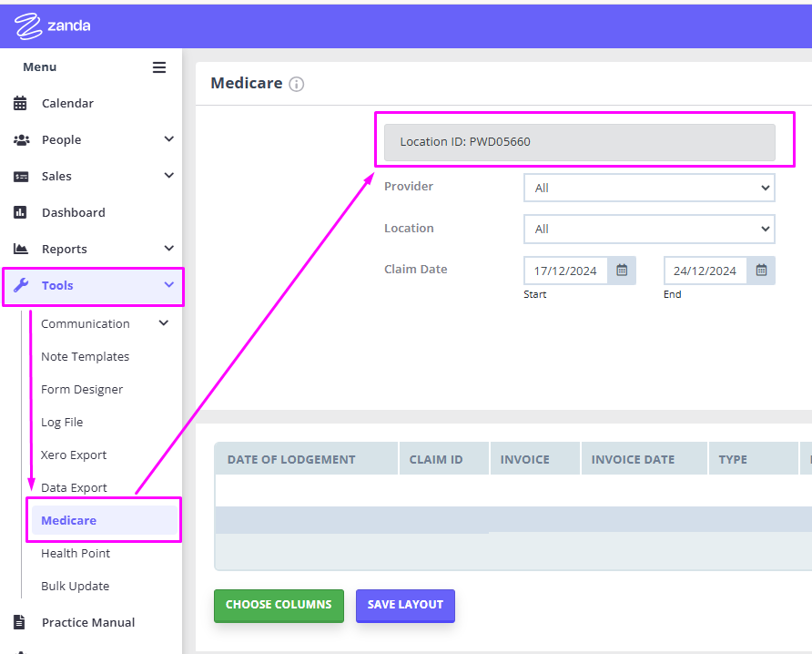This screenshot has width=812, height=654.
Task: Open the Start date calendar picker
Action: click(x=622, y=271)
